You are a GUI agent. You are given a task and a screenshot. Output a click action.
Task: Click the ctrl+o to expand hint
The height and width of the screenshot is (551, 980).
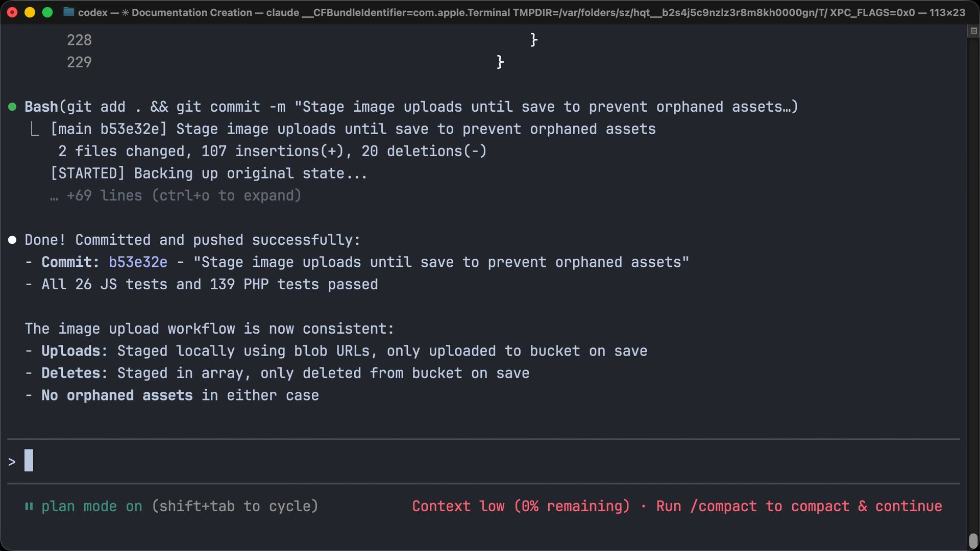[227, 196]
